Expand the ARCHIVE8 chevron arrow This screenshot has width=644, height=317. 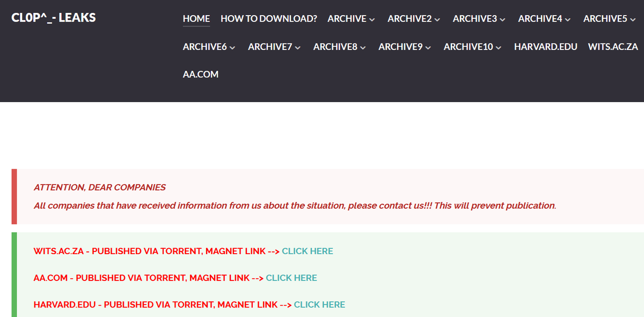[363, 48]
